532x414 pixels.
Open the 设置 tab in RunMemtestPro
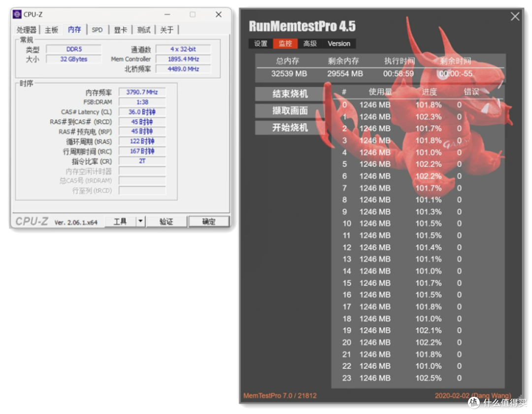click(x=261, y=43)
